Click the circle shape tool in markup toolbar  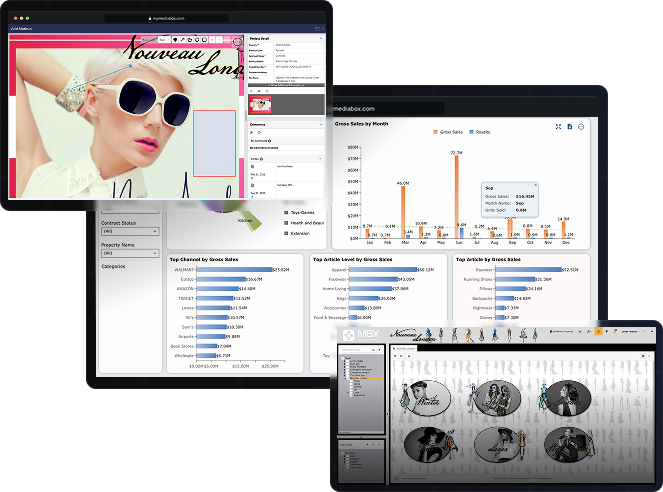pyautogui.click(x=197, y=40)
